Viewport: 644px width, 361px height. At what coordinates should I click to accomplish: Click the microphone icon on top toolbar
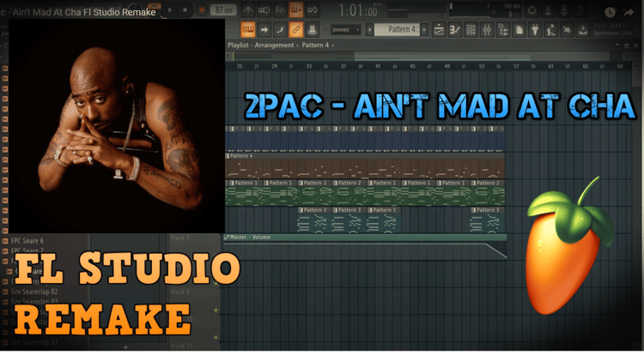click(x=564, y=10)
